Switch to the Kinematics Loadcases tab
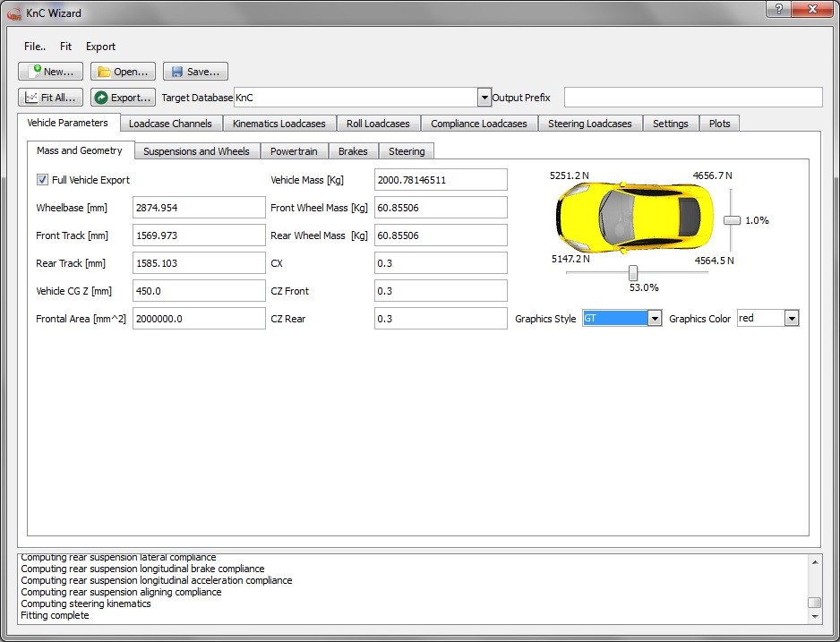Screen dimensions: 840x642 pyautogui.click(x=279, y=124)
